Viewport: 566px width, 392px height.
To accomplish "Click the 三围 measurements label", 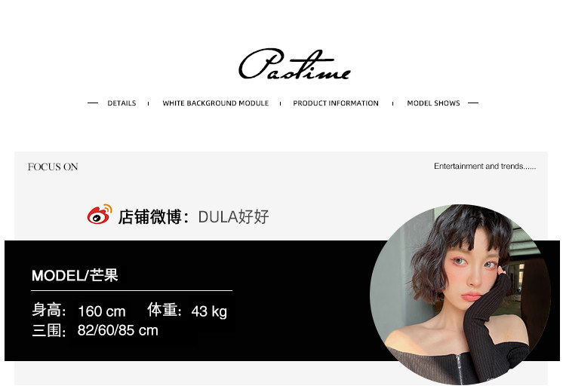I will click(x=49, y=330).
